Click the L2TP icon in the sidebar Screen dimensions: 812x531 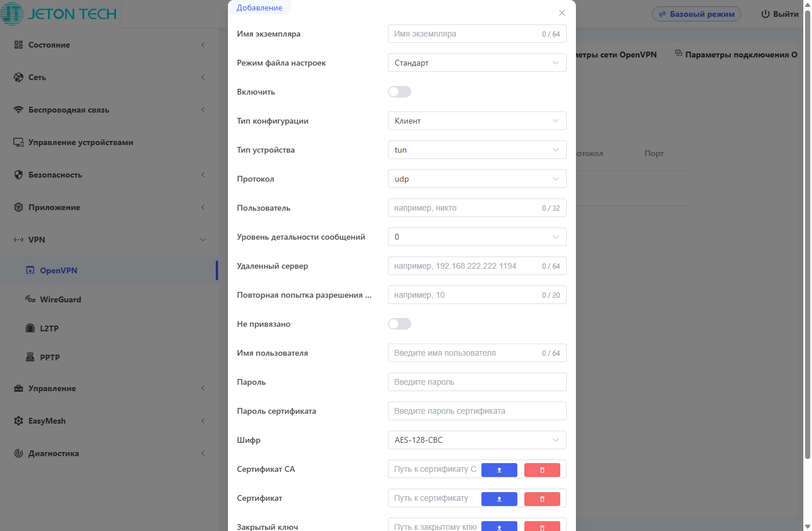tap(30, 328)
